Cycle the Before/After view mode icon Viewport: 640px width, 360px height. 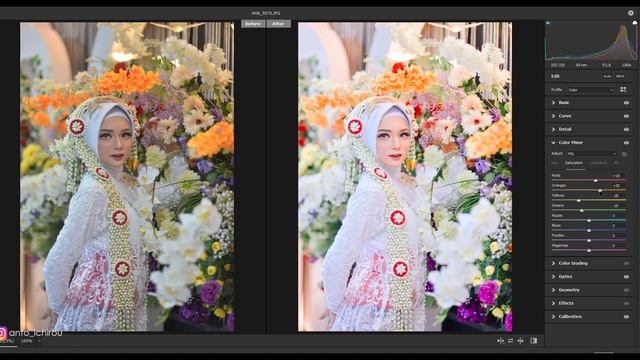click(533, 340)
